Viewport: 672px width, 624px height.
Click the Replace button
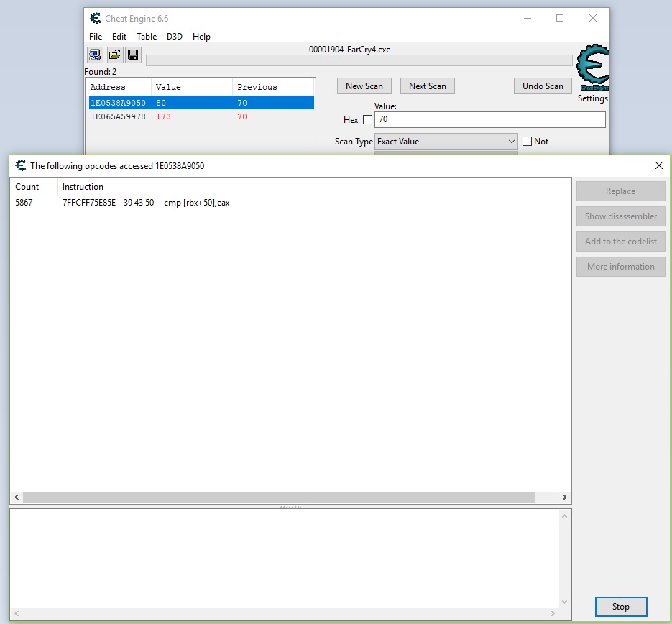point(620,191)
